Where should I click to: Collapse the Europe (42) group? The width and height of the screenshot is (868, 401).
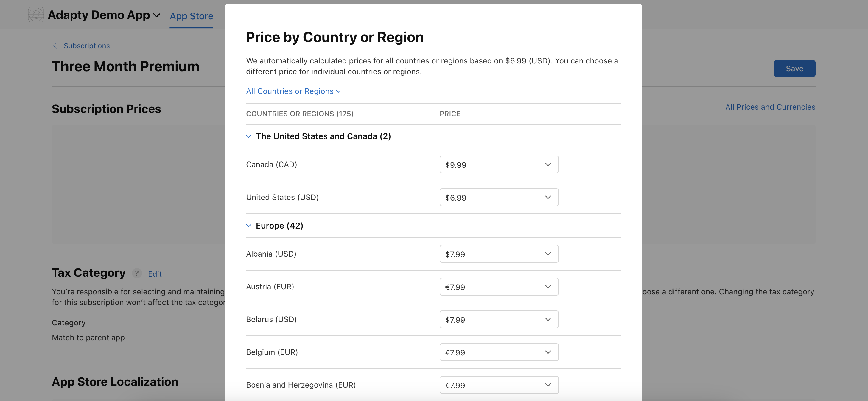point(249,226)
